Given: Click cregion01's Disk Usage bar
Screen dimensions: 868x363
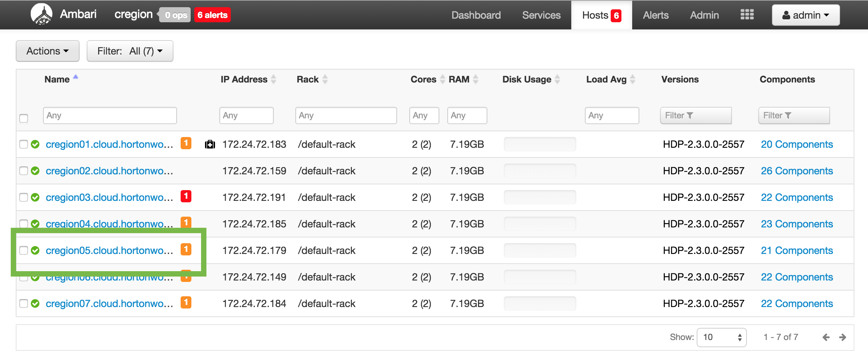Looking at the screenshot, I should tap(540, 144).
